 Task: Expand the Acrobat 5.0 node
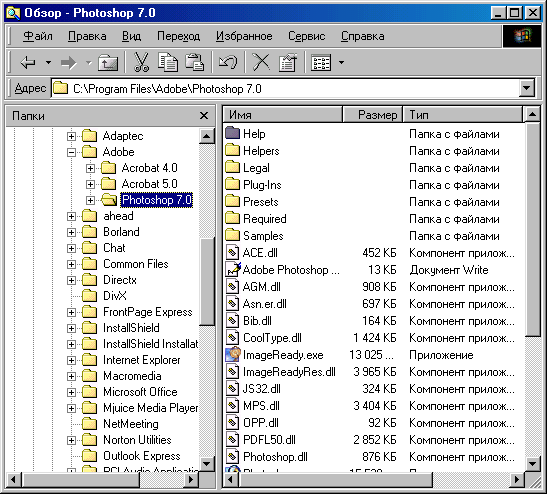point(90,184)
